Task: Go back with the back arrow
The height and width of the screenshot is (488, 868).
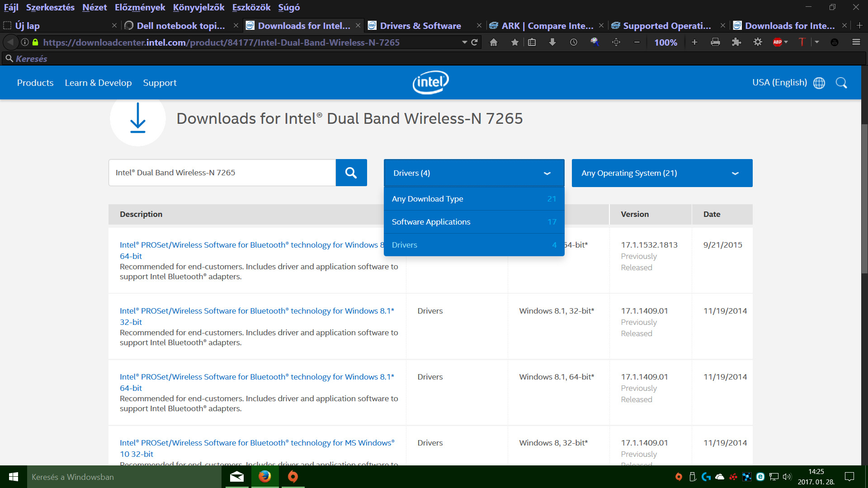Action: point(10,42)
